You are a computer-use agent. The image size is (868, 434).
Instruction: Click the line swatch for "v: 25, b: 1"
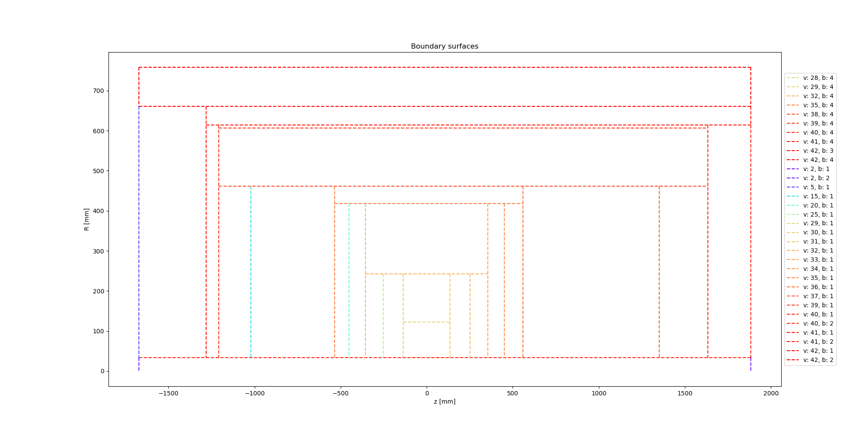[792, 215]
